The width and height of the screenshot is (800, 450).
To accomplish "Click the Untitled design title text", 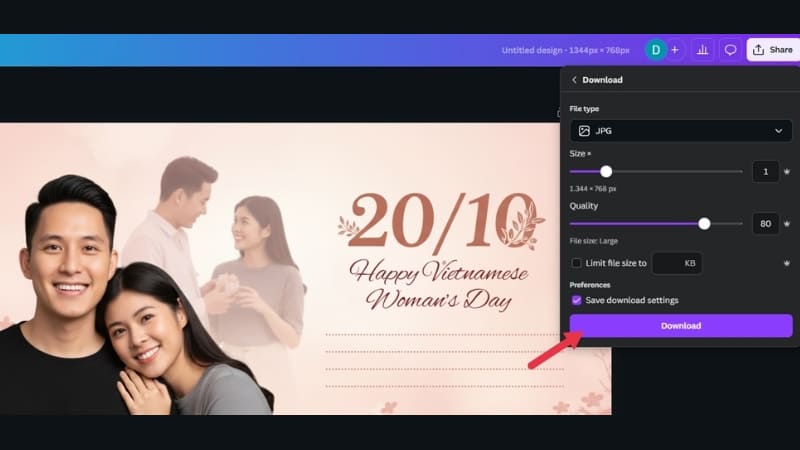I will [566, 50].
